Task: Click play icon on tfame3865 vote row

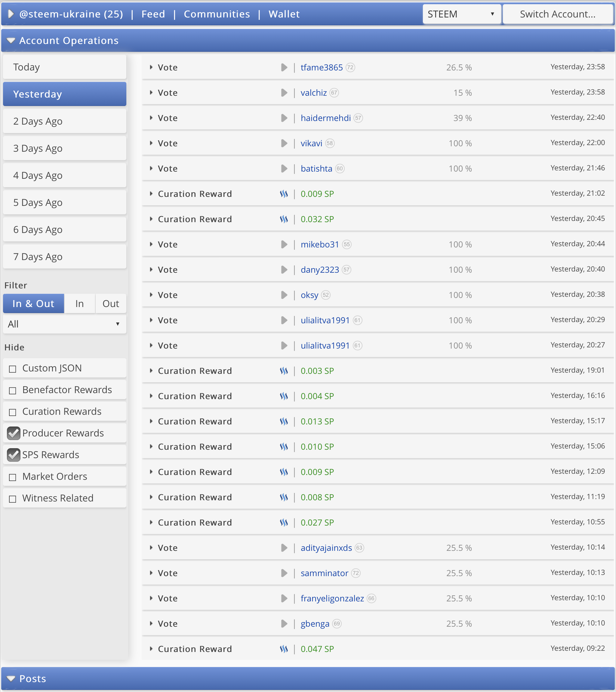Action: tap(284, 67)
